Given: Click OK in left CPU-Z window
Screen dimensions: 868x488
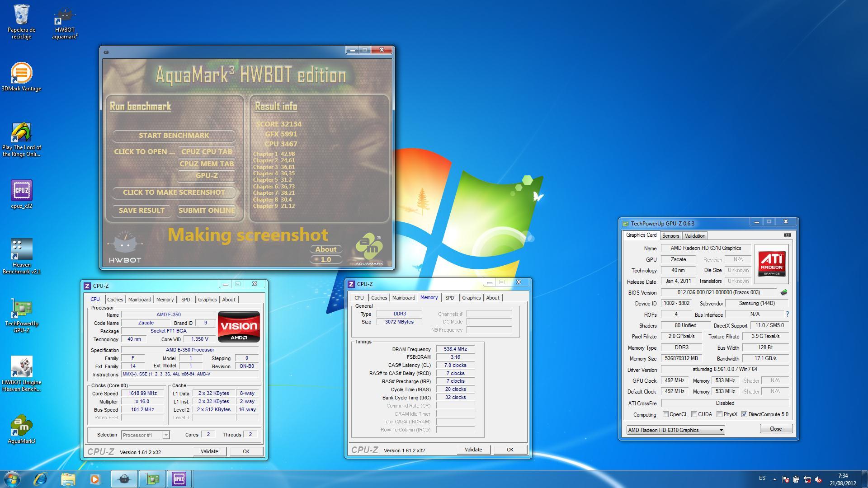Looking at the screenshot, I should [x=246, y=451].
